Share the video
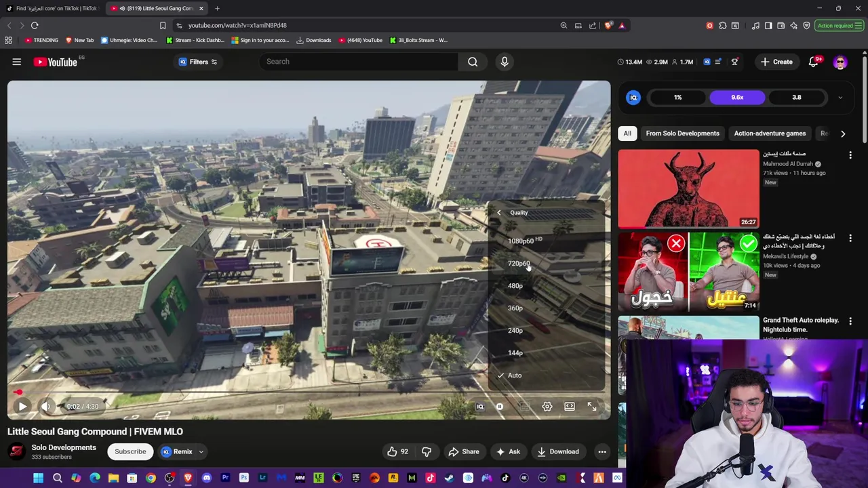 click(464, 451)
